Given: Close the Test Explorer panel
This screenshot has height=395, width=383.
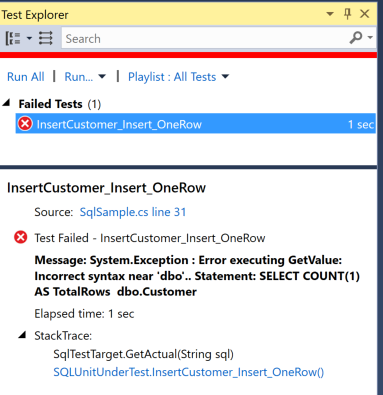Looking at the screenshot, I should 365,14.
